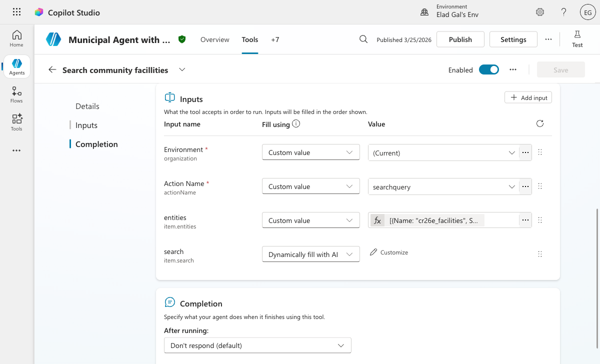This screenshot has width=600, height=364.
Task: Click the Publish button
Action: pyautogui.click(x=460, y=39)
